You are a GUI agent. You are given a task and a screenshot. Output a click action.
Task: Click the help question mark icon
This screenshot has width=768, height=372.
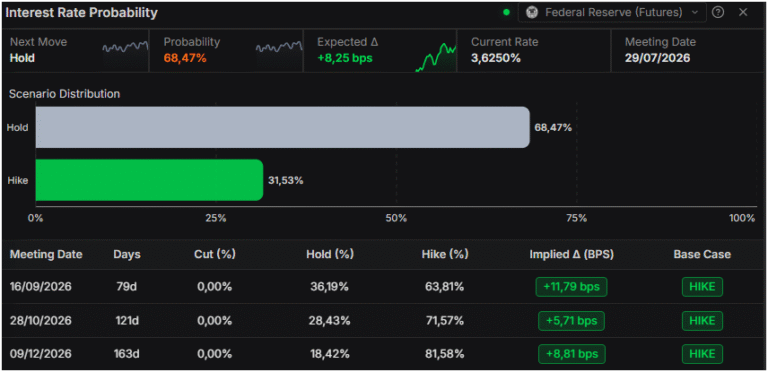coord(718,13)
